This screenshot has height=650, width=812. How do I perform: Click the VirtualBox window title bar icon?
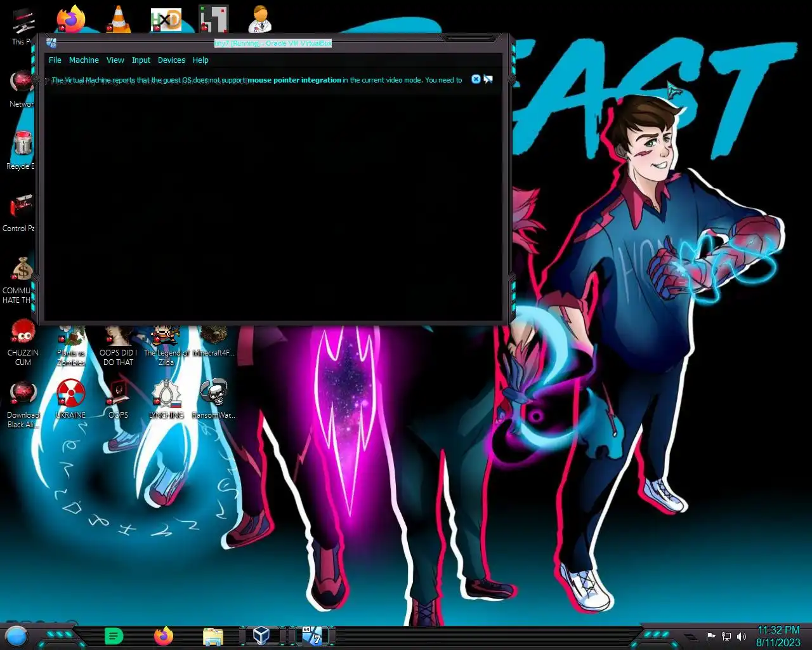coord(51,43)
